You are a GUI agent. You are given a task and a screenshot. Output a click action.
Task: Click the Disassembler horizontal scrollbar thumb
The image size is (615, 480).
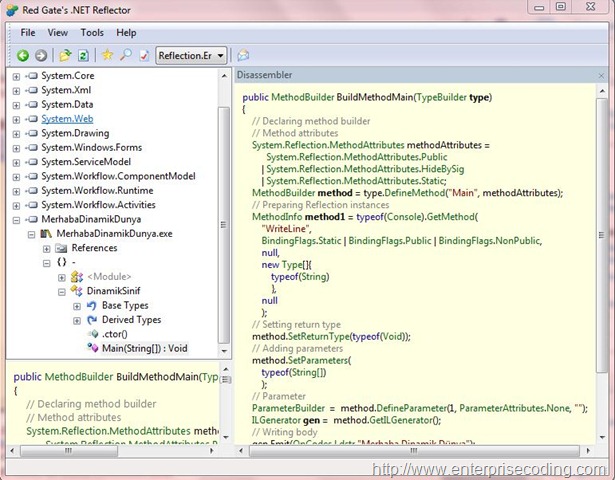414,451
